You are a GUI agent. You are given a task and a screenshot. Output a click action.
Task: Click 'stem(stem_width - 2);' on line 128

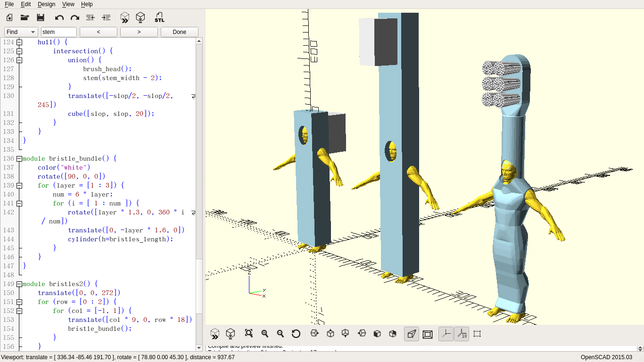point(123,78)
